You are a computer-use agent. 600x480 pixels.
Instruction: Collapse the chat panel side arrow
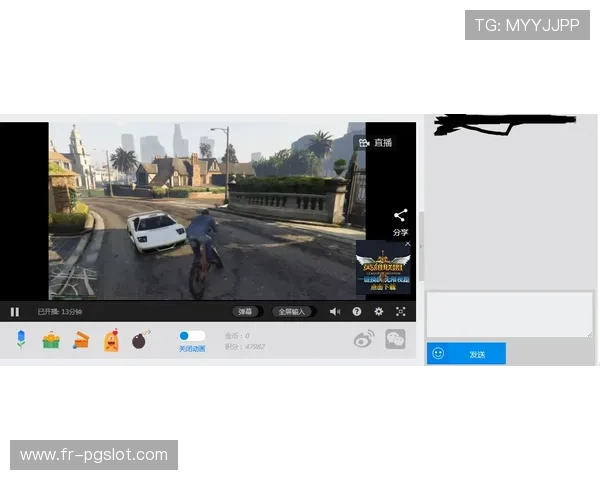click(x=421, y=246)
